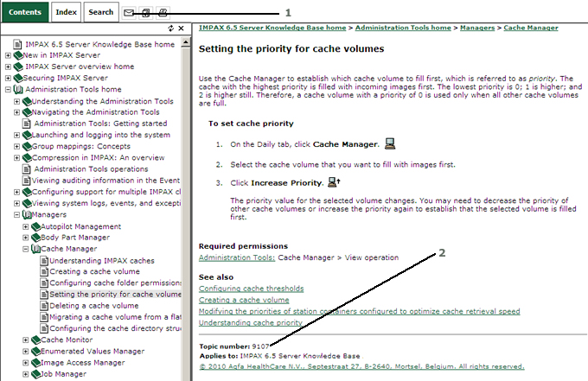Collapse the Managers tree node
Viewport: 588px width, 381px height.
click(17, 214)
